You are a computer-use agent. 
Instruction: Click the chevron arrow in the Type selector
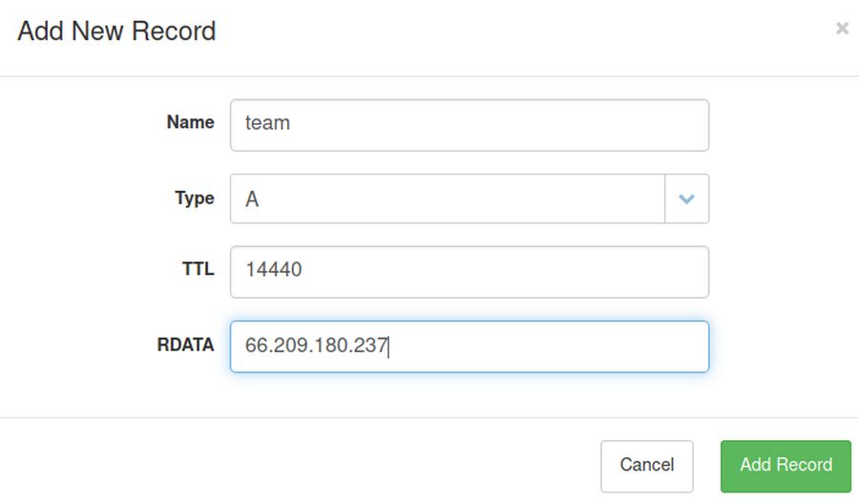point(686,199)
